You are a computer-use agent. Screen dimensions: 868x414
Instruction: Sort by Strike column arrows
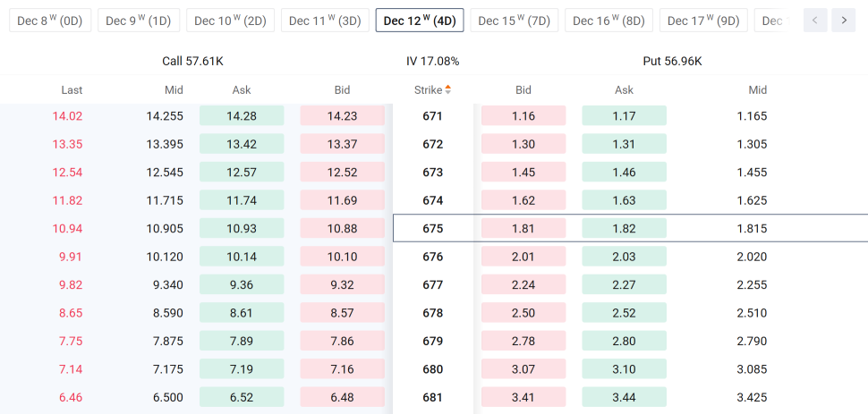point(447,89)
